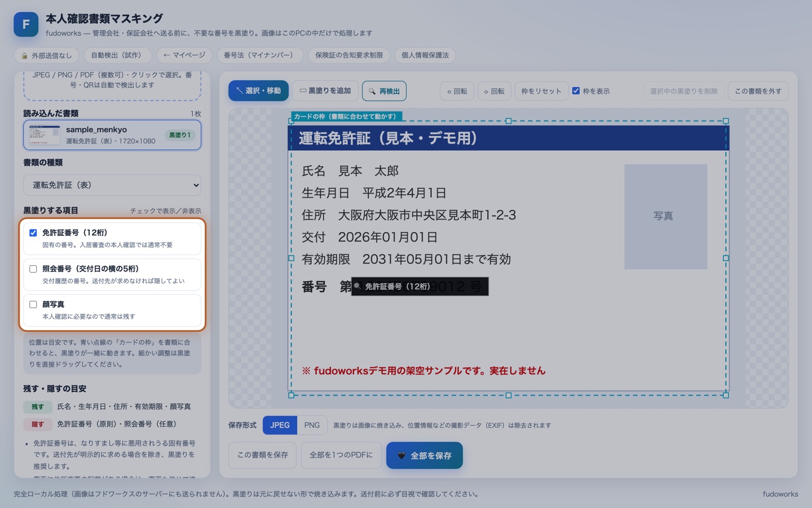This screenshot has height=508, width=812.
Task: Click the top-right card frame handle
Action: tap(726, 121)
